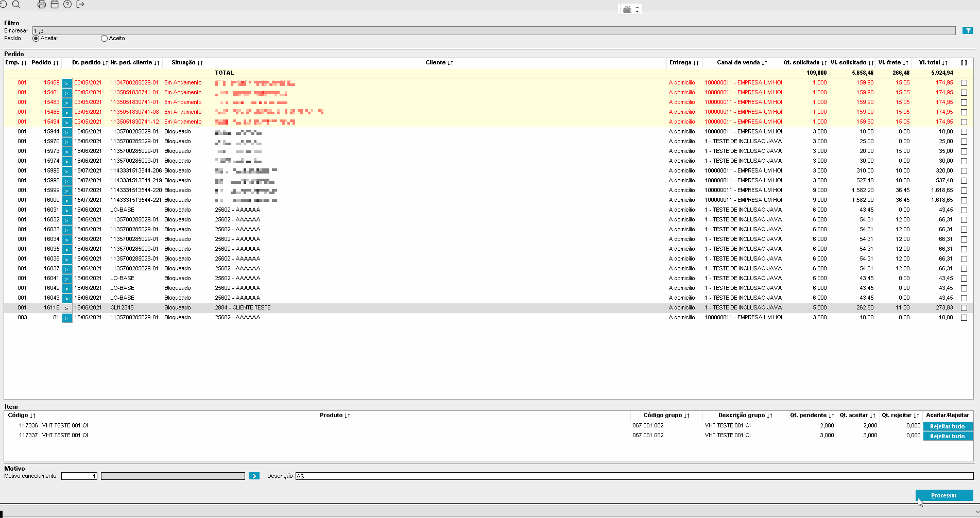
Task: Sort orders by Situação column header
Action: (x=187, y=63)
